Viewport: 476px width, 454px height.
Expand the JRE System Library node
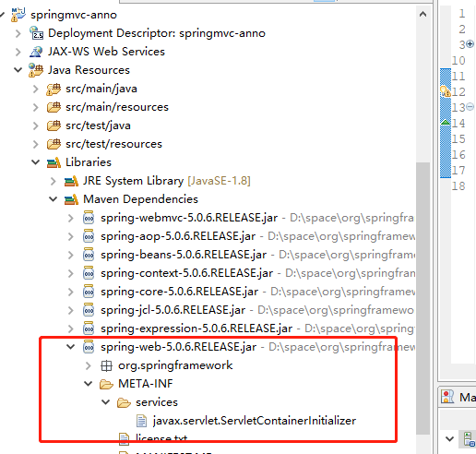[54, 181]
